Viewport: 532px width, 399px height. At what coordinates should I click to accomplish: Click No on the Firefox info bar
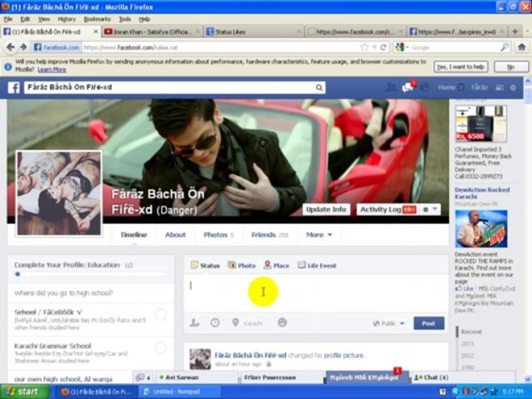pyautogui.click(x=511, y=67)
